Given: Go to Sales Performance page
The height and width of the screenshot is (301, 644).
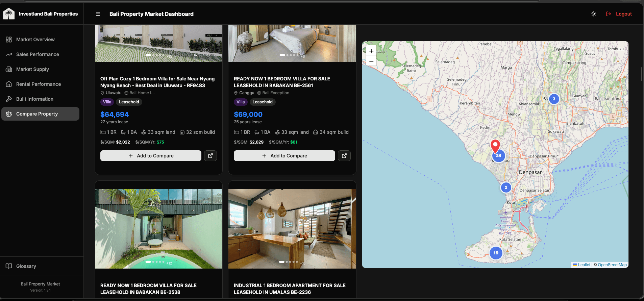Looking at the screenshot, I should pos(38,54).
